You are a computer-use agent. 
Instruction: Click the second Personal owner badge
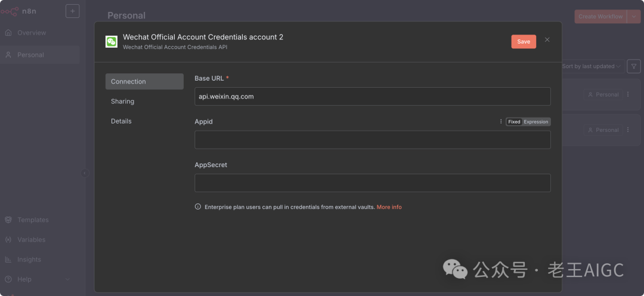[x=603, y=130]
